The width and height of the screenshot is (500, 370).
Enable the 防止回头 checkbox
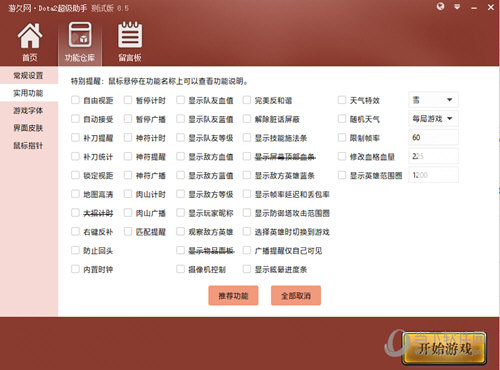[x=75, y=250]
